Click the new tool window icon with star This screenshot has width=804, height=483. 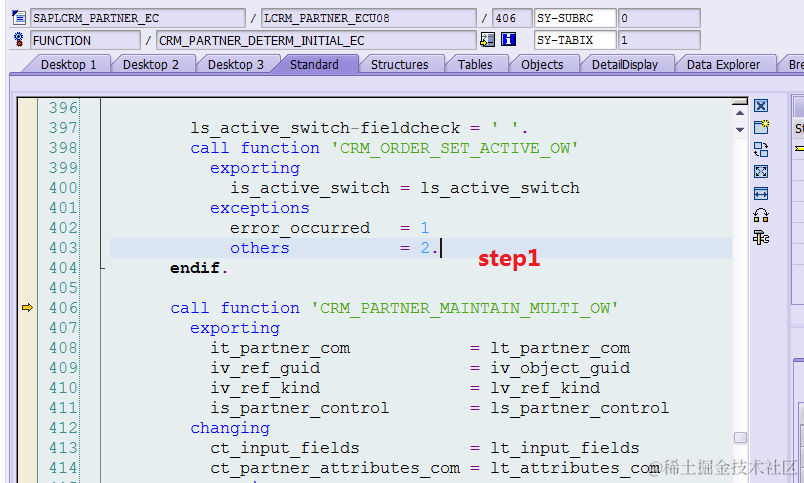[761, 127]
